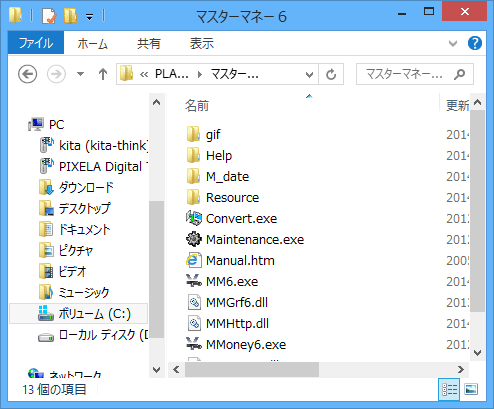Open the 共有 ribbon tab
This screenshot has width=494, height=409.
pos(149,43)
